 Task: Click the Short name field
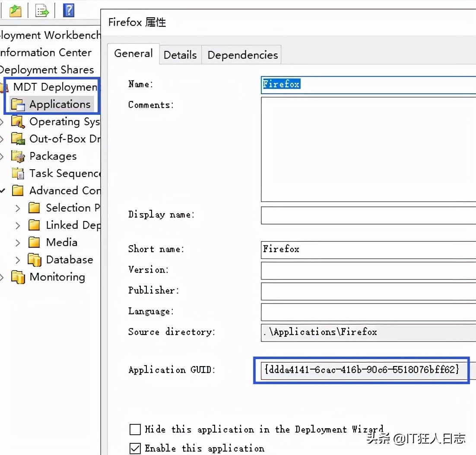[x=368, y=250]
